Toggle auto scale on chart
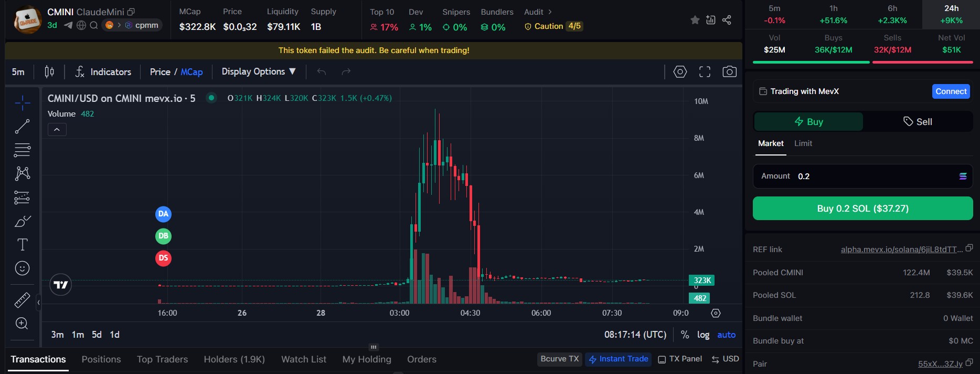Image resolution: width=980 pixels, height=374 pixels. pos(727,335)
